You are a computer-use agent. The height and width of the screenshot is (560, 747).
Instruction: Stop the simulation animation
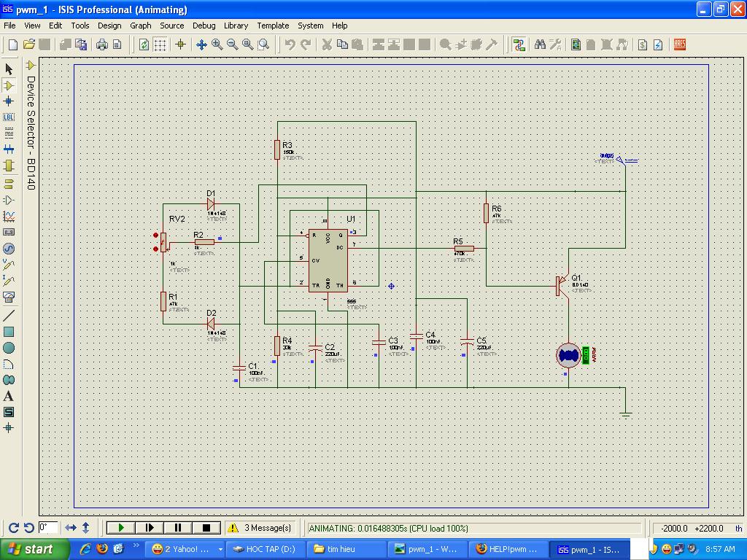(x=206, y=528)
